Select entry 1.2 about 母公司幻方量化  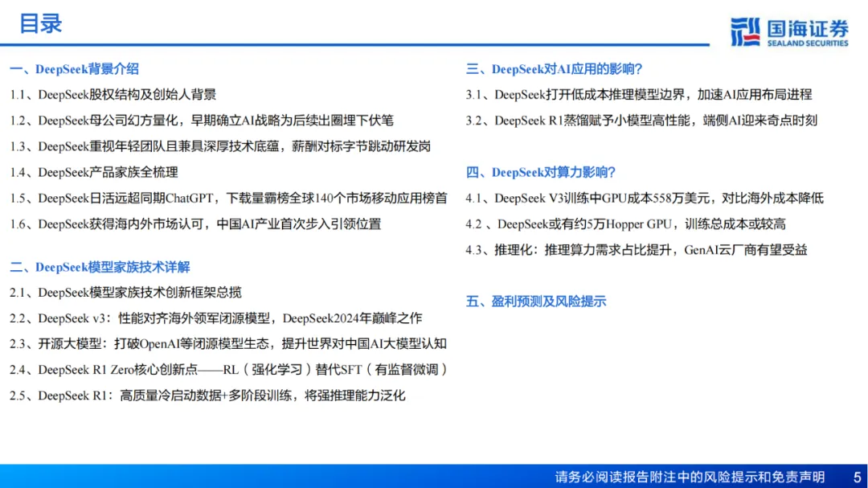point(202,121)
